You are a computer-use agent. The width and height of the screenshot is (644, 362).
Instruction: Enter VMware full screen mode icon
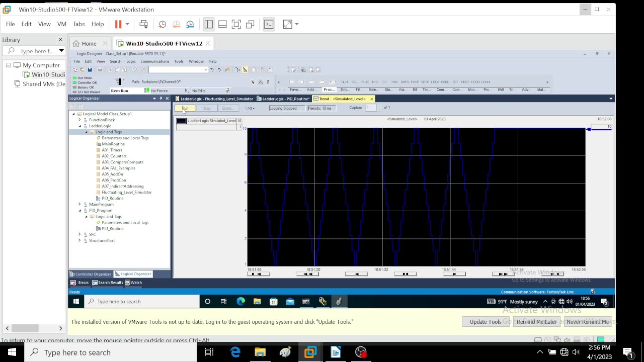[236, 24]
